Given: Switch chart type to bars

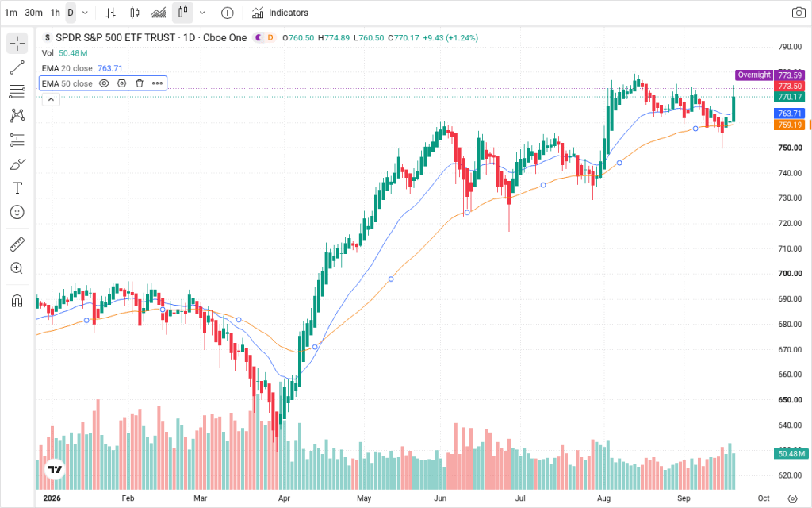Looking at the screenshot, I should click(x=110, y=13).
